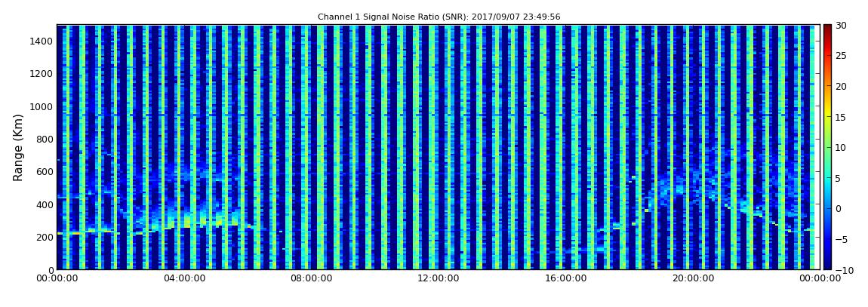
Task: Click the colorbar value −5
Action: (x=841, y=239)
